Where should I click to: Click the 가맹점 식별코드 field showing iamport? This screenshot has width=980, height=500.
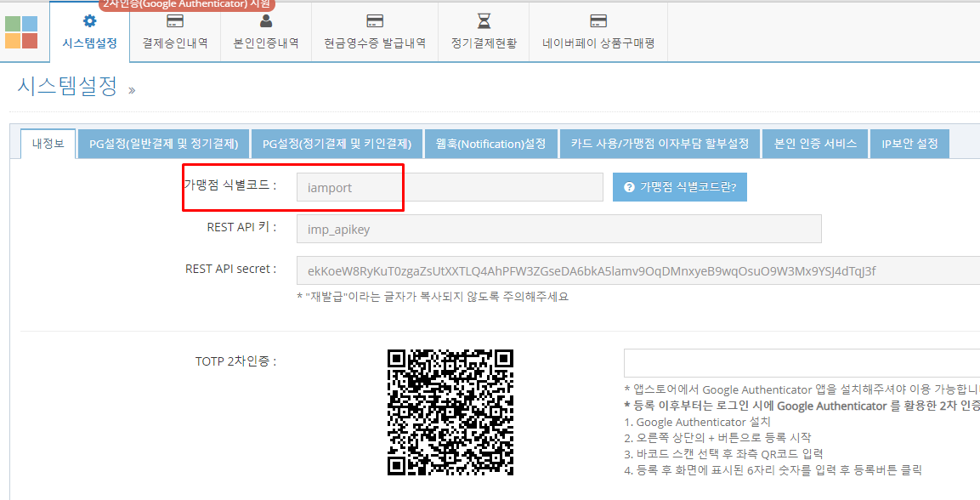tap(450, 187)
